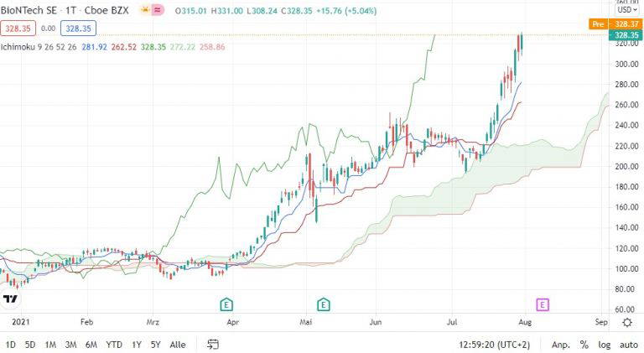Click the upcoming purple earnings E marker
Viewport: 644px width, 353px height.
point(543,304)
